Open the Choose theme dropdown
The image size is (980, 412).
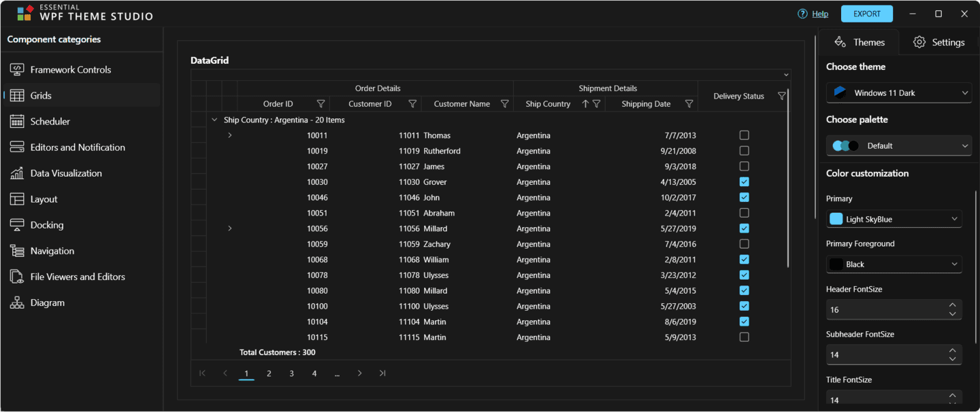[x=898, y=92]
